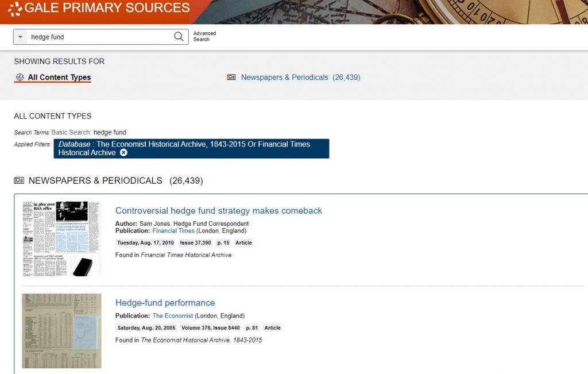The height and width of the screenshot is (374, 588).
Task: Open the 'Hedge-fund performance' article
Action: [x=165, y=303]
